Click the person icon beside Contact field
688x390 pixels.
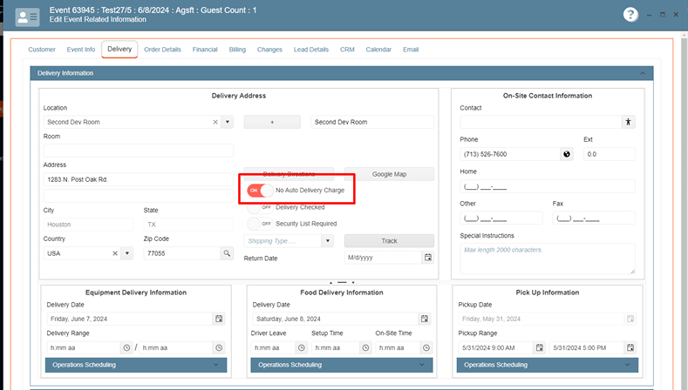click(628, 122)
